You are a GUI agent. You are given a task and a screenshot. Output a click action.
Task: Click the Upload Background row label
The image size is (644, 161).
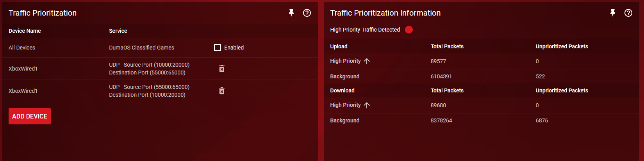click(344, 76)
